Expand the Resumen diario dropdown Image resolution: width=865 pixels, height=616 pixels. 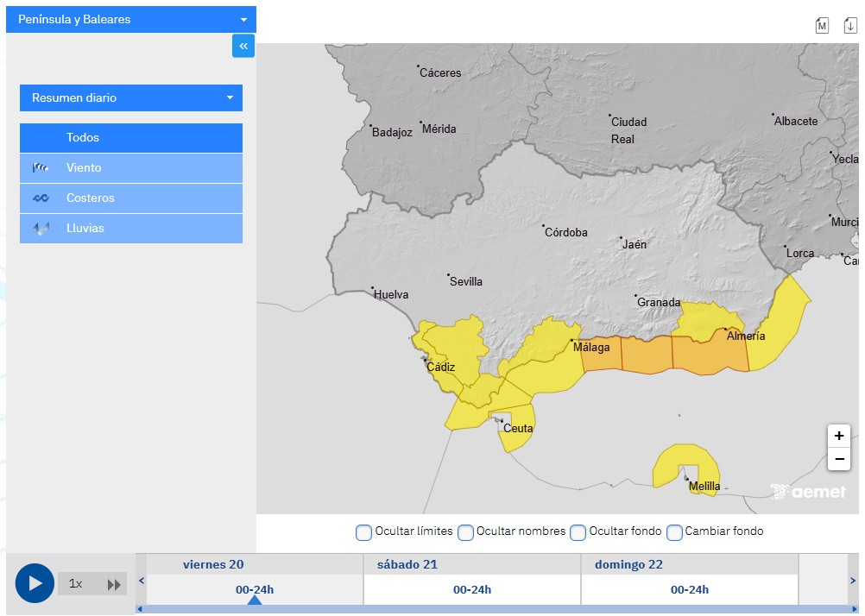[x=131, y=97]
